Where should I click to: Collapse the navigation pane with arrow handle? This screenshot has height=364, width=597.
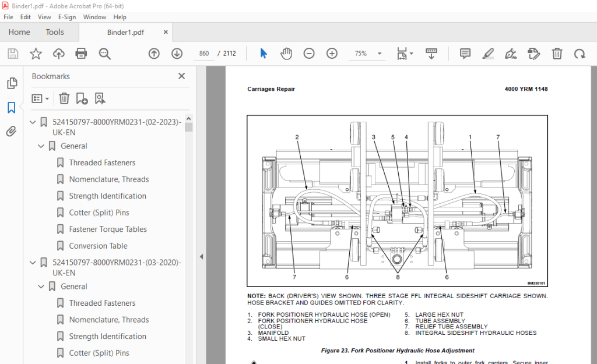pyautogui.click(x=201, y=257)
